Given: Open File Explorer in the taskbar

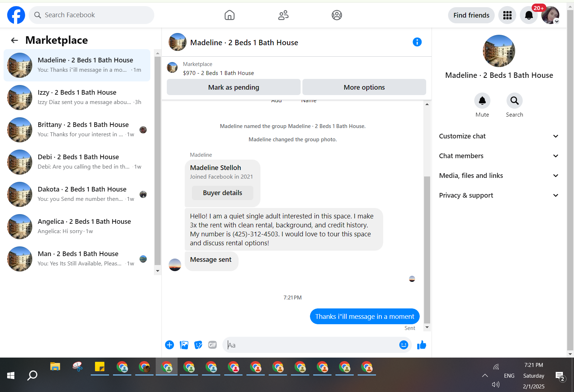Looking at the screenshot, I should [55, 367].
